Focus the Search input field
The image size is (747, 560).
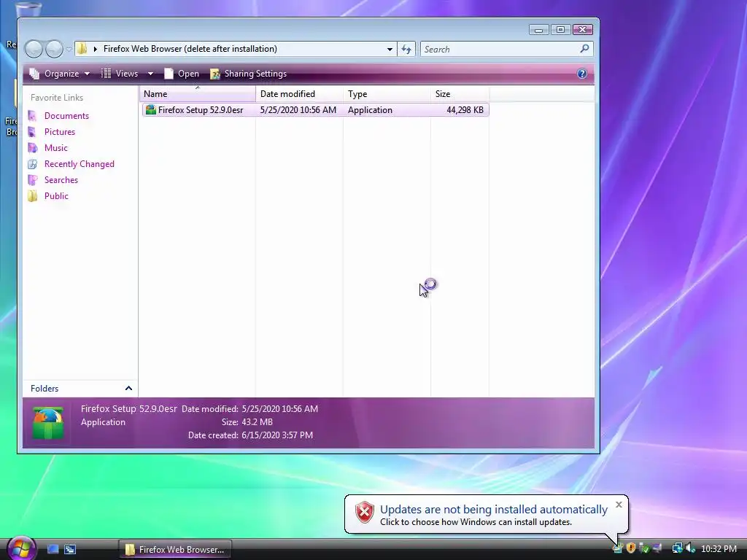pos(507,49)
